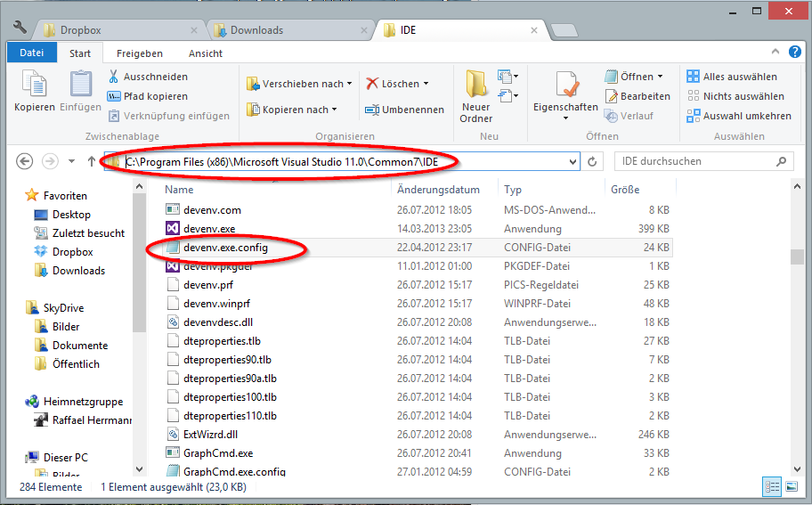Open a new tab
The width and height of the screenshot is (812, 505).
(x=564, y=31)
